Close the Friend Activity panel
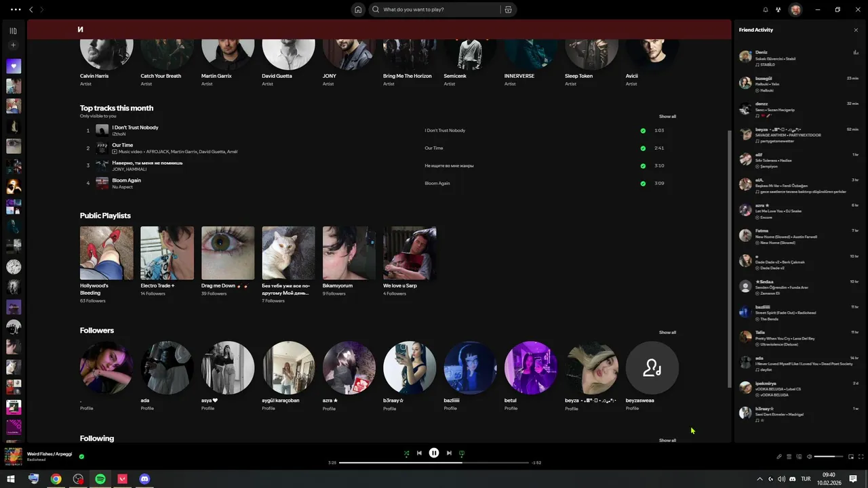This screenshot has width=868, height=488. point(856,30)
